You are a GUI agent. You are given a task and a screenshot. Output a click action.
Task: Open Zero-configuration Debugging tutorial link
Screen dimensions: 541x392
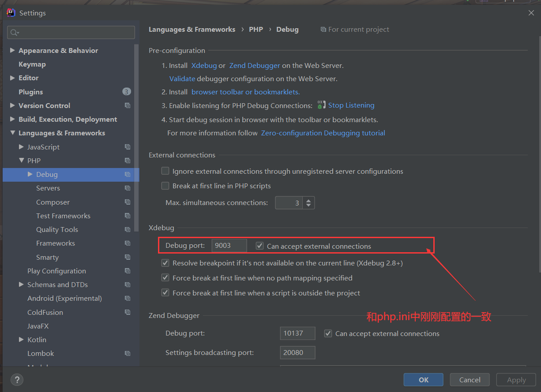(x=323, y=133)
